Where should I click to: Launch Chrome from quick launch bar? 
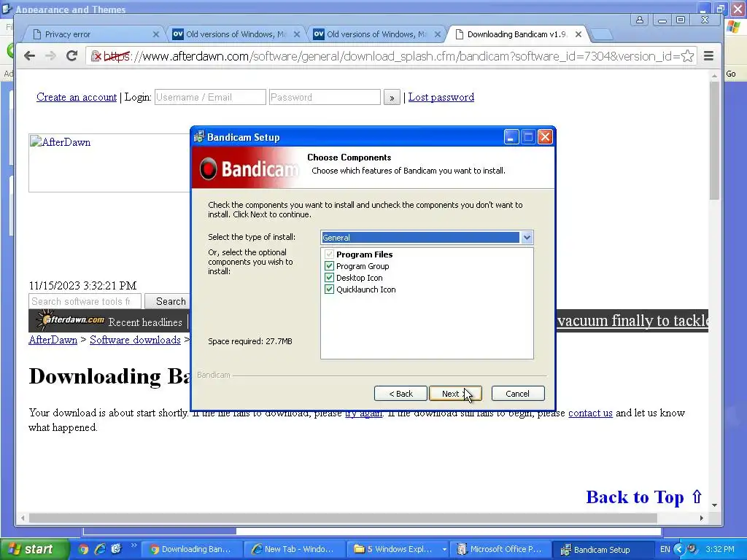[83, 549]
